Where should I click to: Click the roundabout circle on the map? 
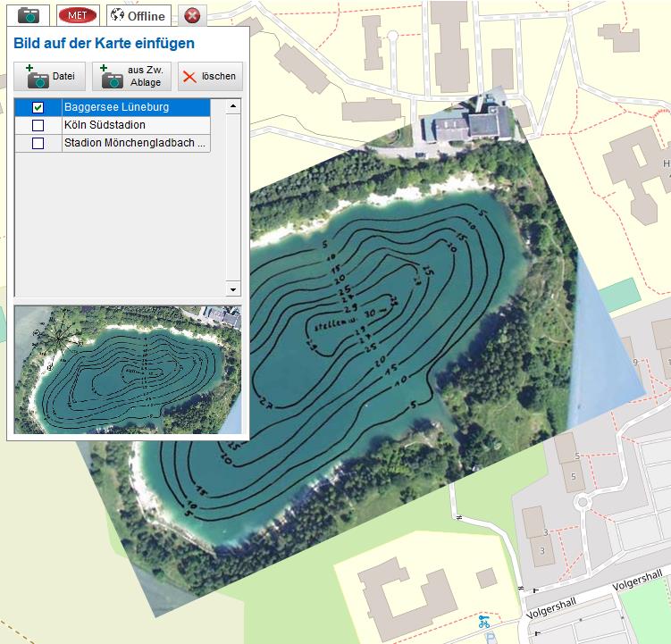(583, 502)
